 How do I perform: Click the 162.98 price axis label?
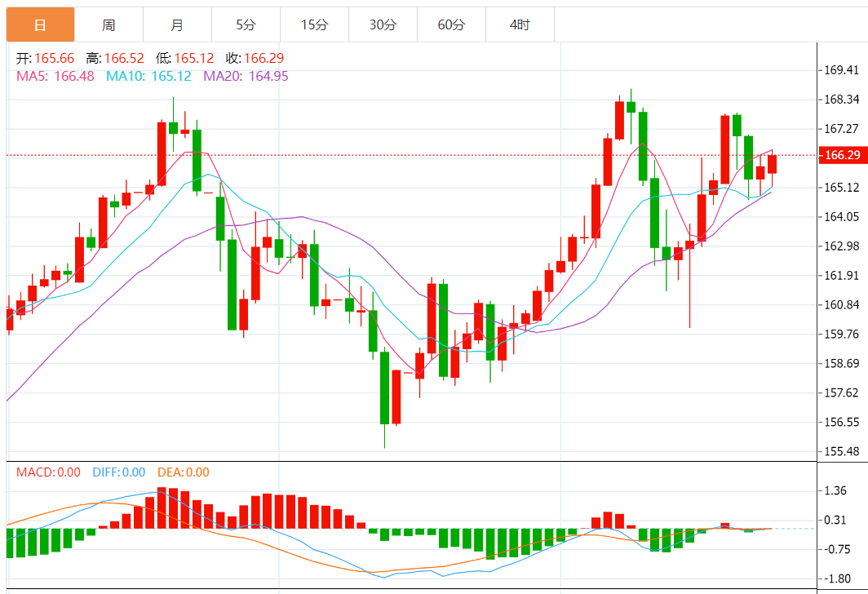[x=841, y=246]
